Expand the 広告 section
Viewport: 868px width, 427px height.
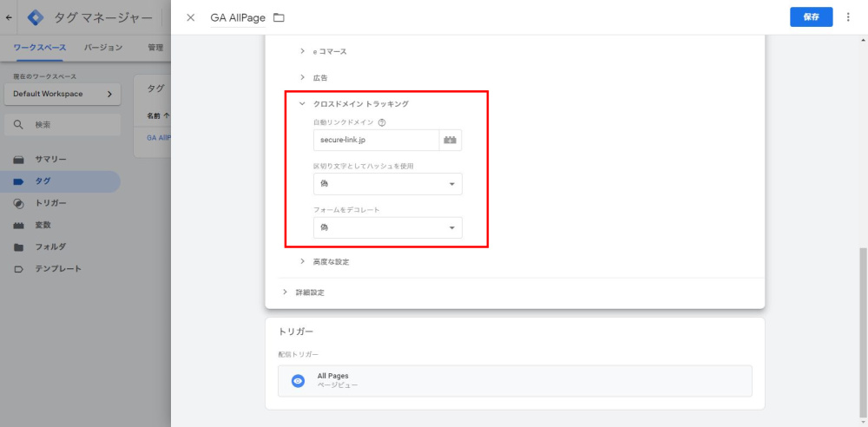click(302, 77)
